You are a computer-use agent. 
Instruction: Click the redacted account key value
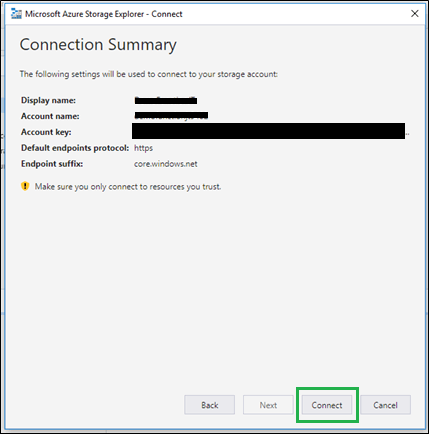(269, 131)
